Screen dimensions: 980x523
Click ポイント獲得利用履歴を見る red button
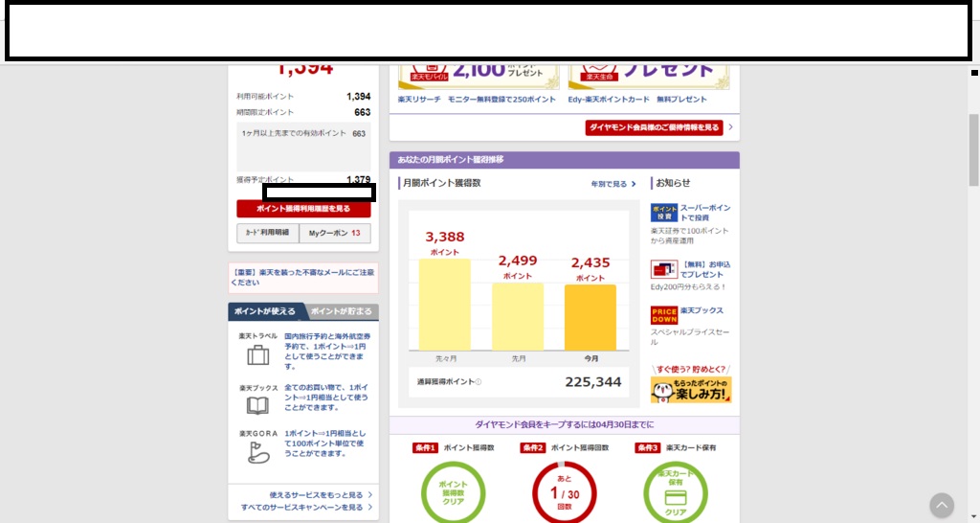coord(303,208)
